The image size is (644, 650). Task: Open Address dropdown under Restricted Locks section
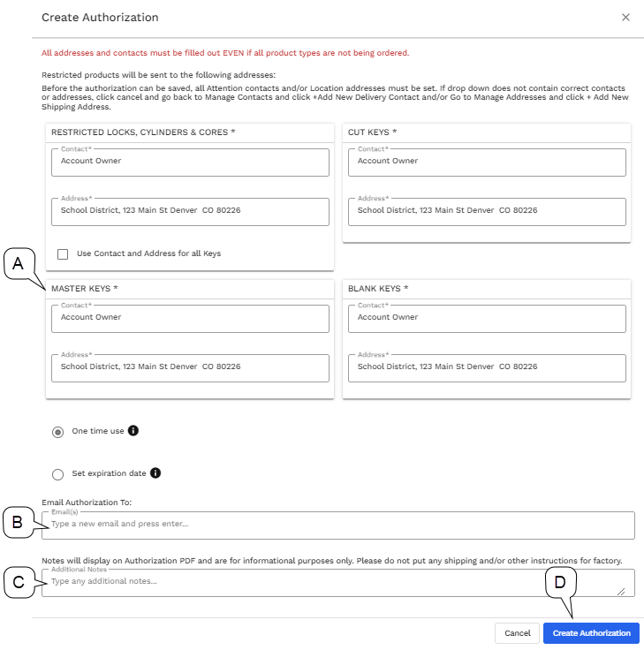[190, 212]
